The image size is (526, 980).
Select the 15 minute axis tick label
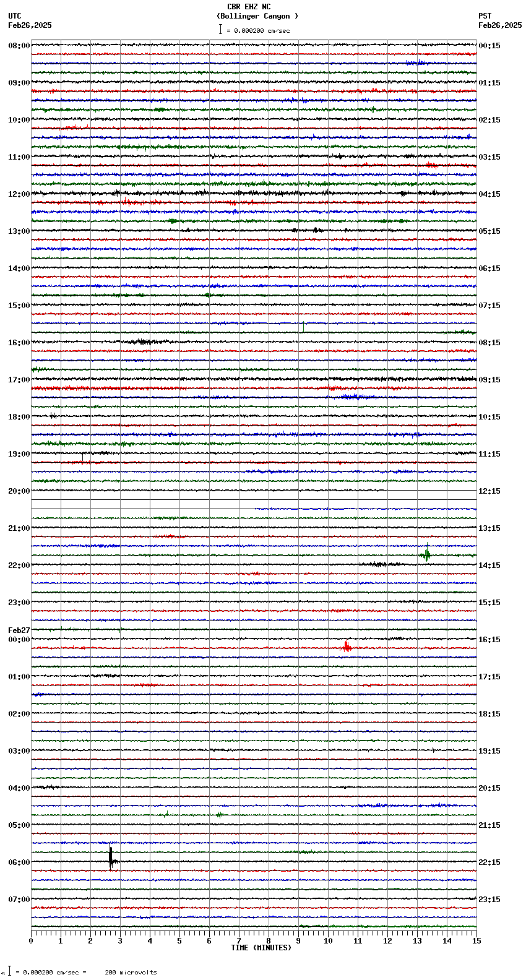tap(476, 941)
